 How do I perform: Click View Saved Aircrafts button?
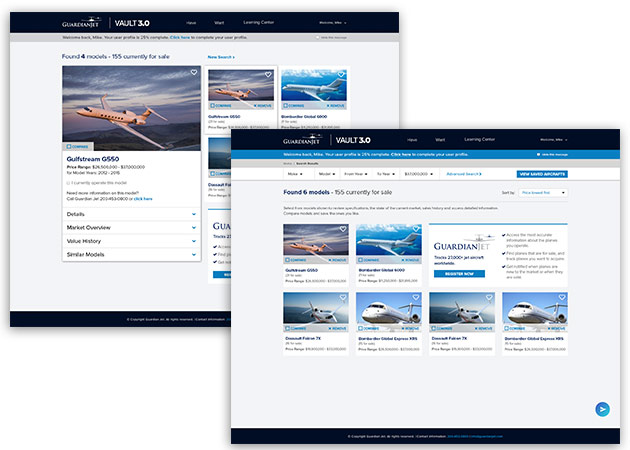pos(542,174)
